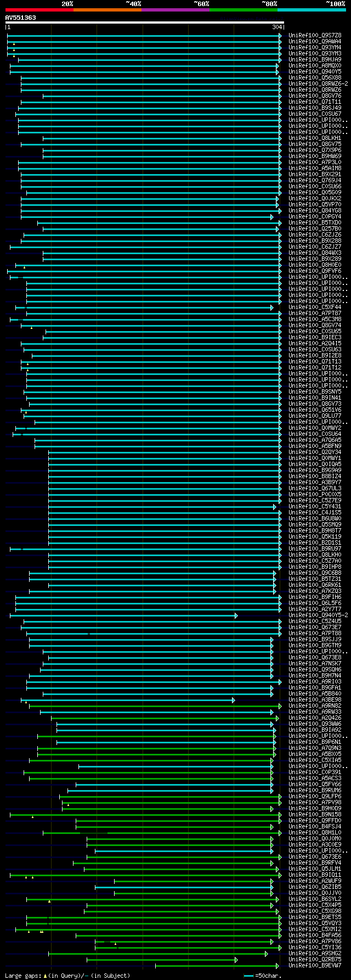Click the UniRef100_C0SU67 hit name
Image resolution: width=351 pixels, height=980 pixels.
[315, 114]
